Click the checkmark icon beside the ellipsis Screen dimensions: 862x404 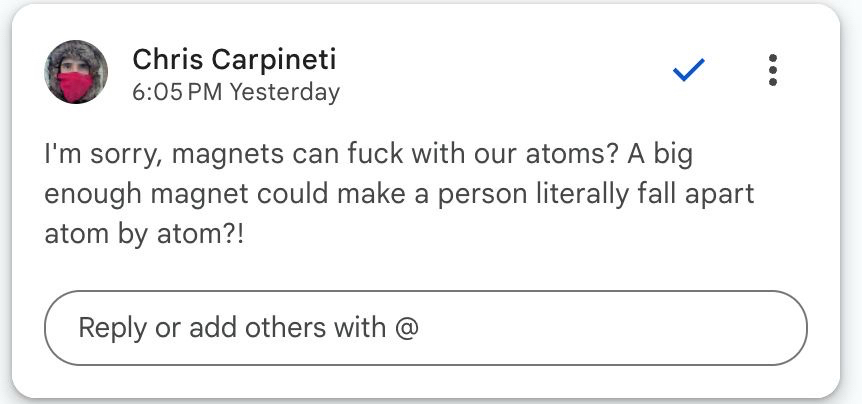689,70
